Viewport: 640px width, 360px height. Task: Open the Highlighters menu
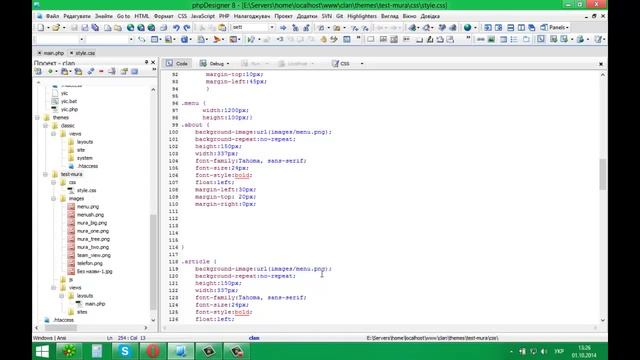coord(362,16)
